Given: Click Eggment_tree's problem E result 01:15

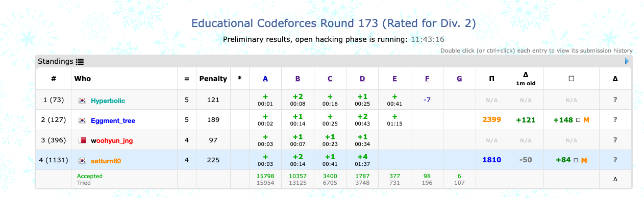Looking at the screenshot, I should coord(395,120).
